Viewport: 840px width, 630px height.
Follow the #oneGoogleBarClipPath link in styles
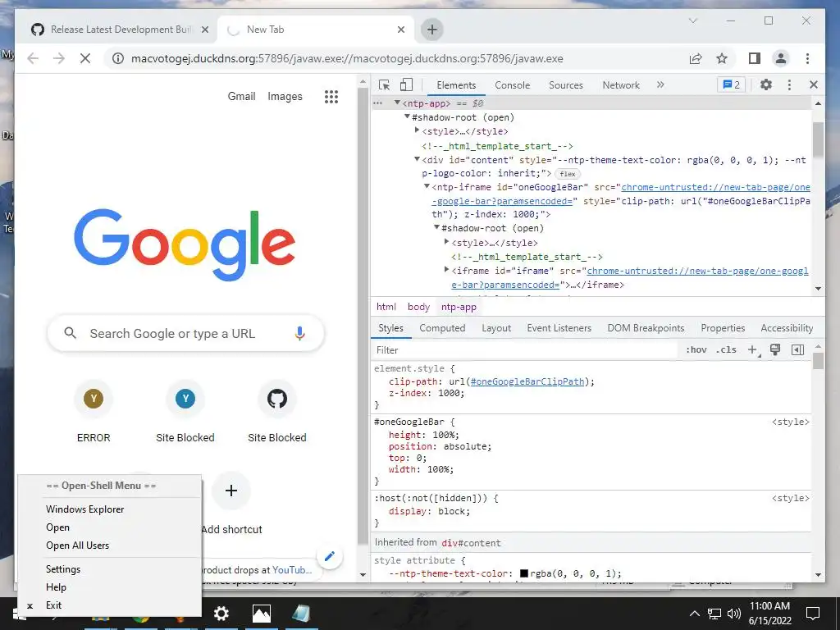click(527, 381)
